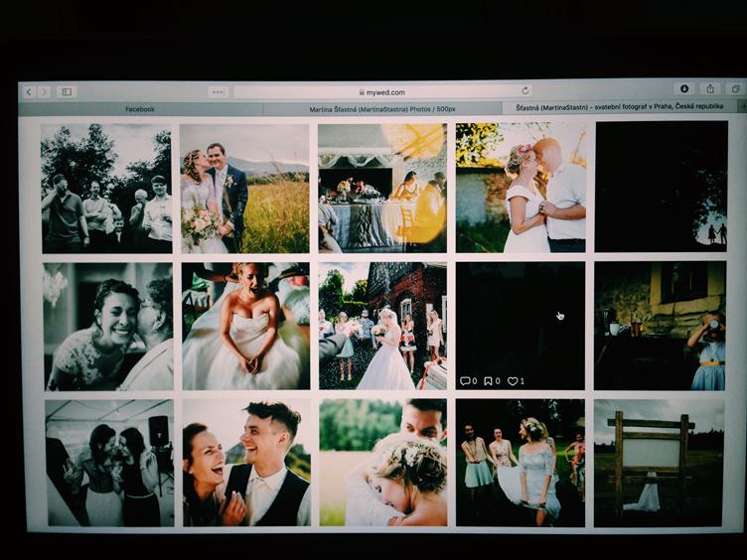
Task: Focus the mywed.com address bar
Action: [382, 92]
